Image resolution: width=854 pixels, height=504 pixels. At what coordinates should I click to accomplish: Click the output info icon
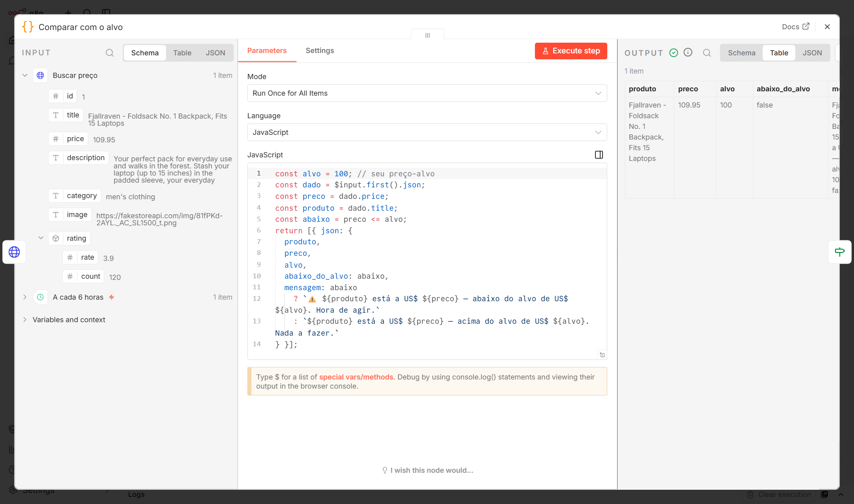pos(688,52)
